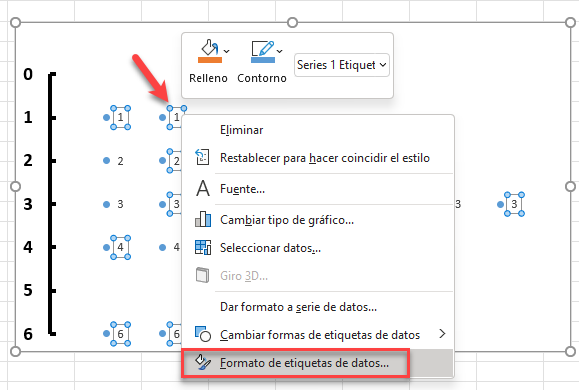The height and width of the screenshot is (390, 579).
Task: Click the select data grid icon
Action: 203,247
